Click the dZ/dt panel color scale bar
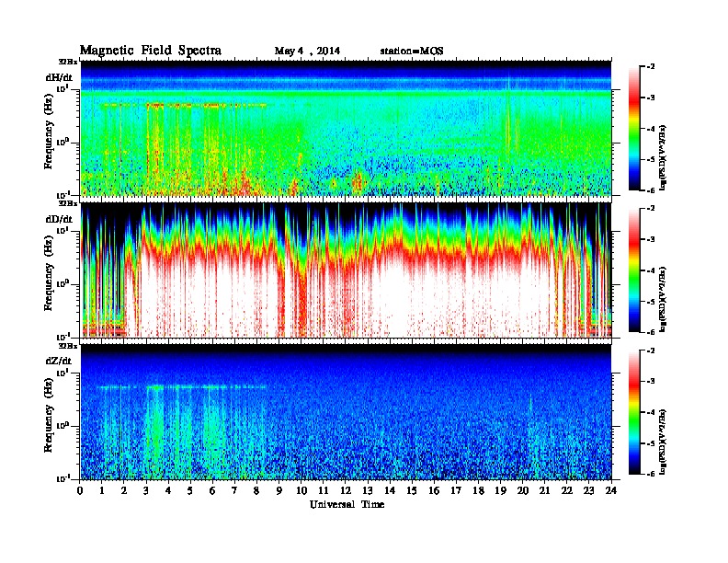Image resolution: width=728 pixels, height=563 pixels. (634, 412)
